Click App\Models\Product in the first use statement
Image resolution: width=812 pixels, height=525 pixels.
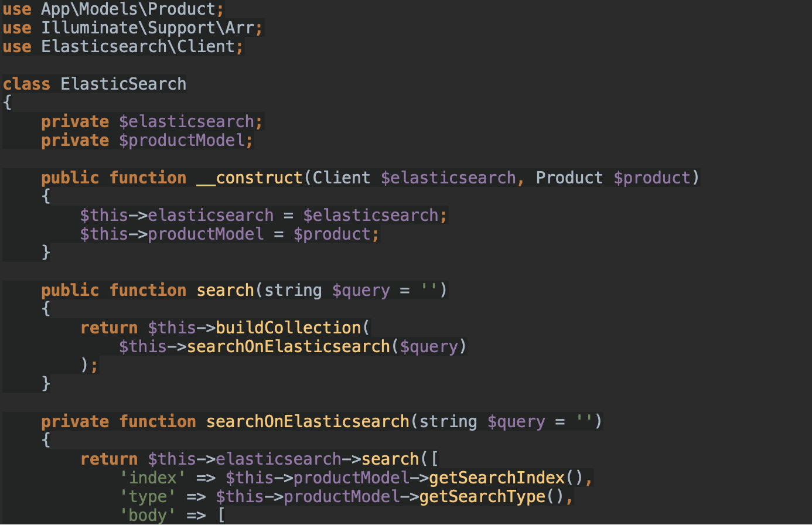[x=128, y=9]
